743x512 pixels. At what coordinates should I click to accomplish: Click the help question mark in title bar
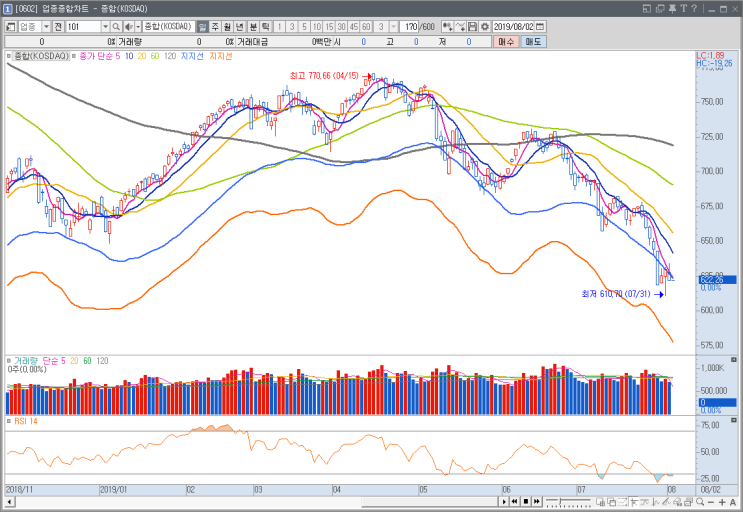coord(694,9)
